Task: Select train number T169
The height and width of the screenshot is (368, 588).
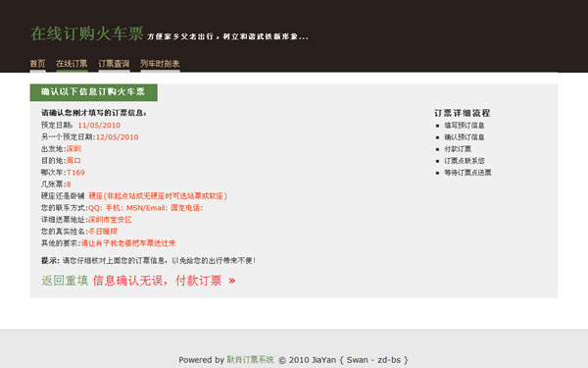Action: [x=75, y=173]
